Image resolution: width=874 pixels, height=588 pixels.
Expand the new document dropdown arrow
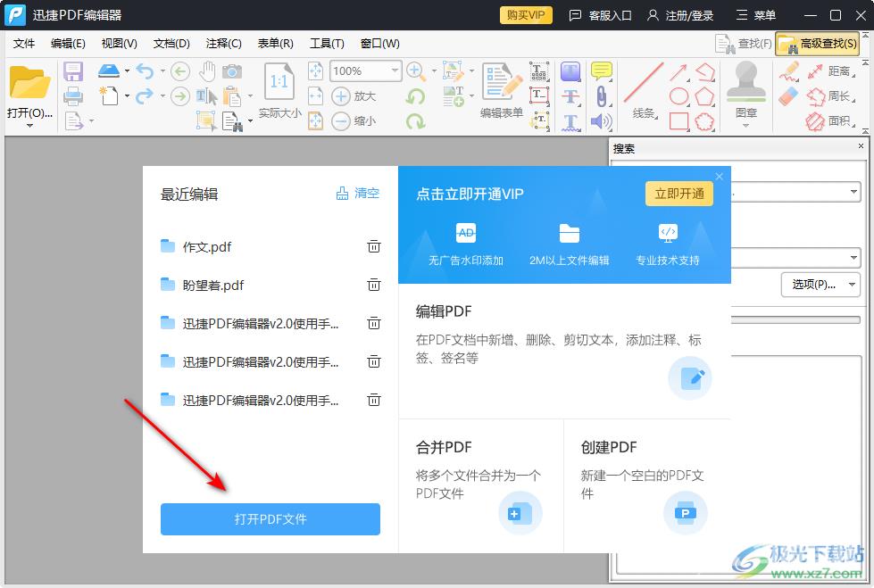tap(128, 95)
